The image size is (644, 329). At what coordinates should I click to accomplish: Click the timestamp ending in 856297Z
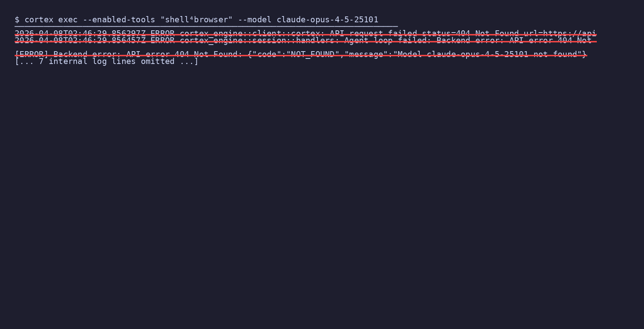(x=80, y=34)
